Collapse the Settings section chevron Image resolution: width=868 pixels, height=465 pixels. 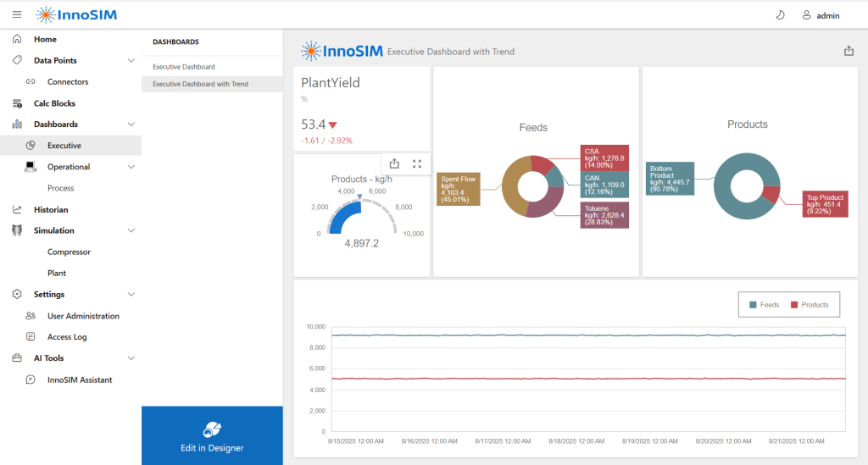pos(131,294)
